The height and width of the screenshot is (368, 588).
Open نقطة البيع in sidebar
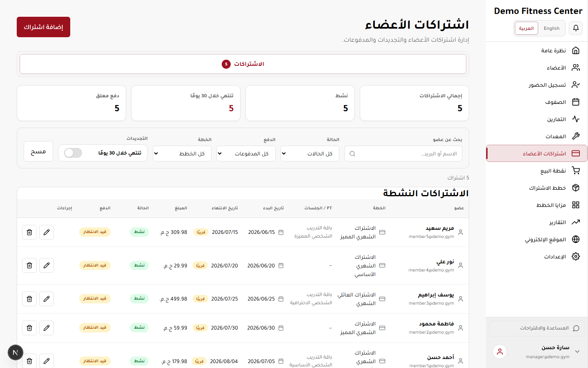pos(537,171)
